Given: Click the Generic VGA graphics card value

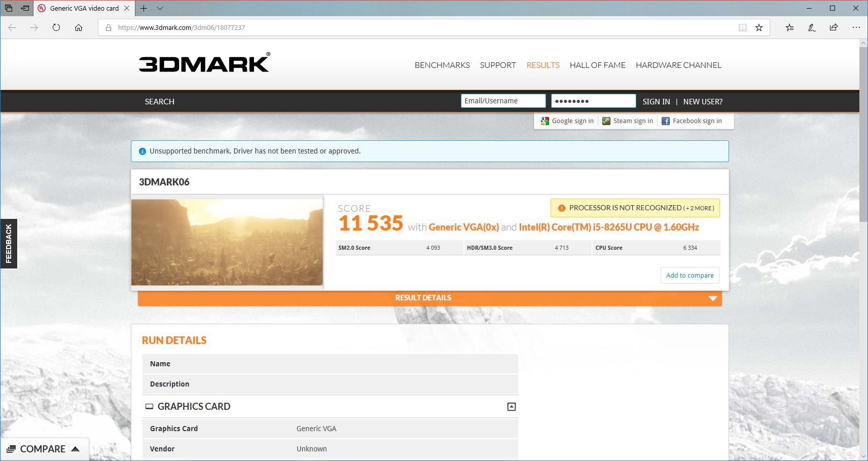Looking at the screenshot, I should click(316, 429).
